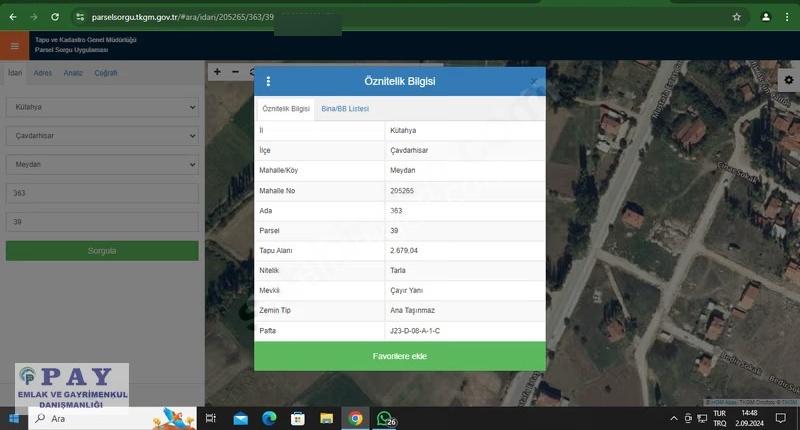The image size is (800, 430).
Task: Click the Favorilere ekle button
Action: [399, 356]
